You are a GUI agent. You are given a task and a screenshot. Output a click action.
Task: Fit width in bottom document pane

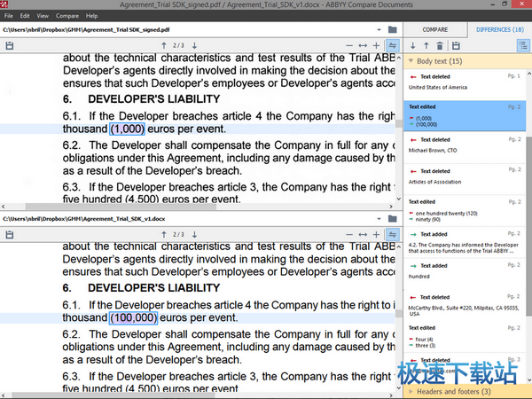(363, 234)
